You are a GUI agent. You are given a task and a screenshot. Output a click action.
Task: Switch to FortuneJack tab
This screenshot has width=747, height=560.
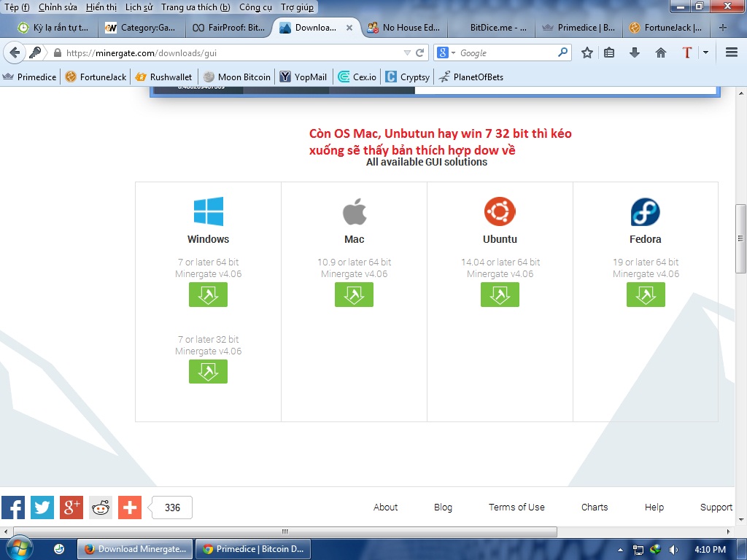[x=666, y=28]
